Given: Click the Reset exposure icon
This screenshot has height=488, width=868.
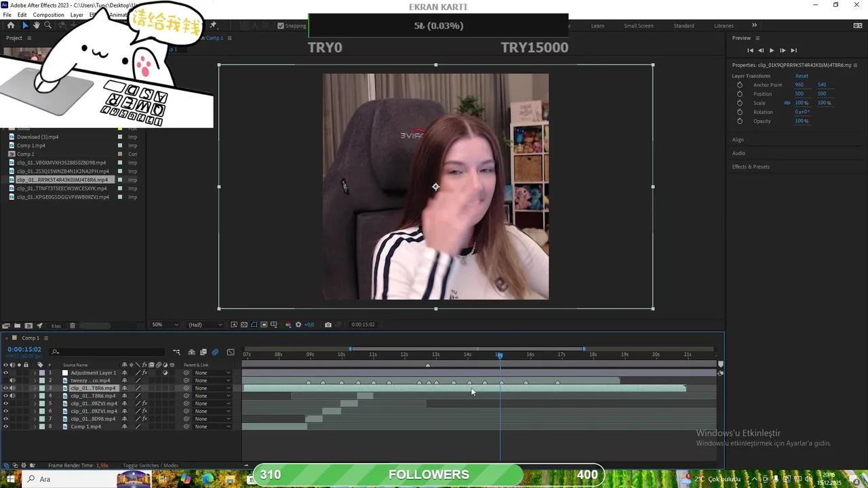Looking at the screenshot, I should tap(298, 325).
